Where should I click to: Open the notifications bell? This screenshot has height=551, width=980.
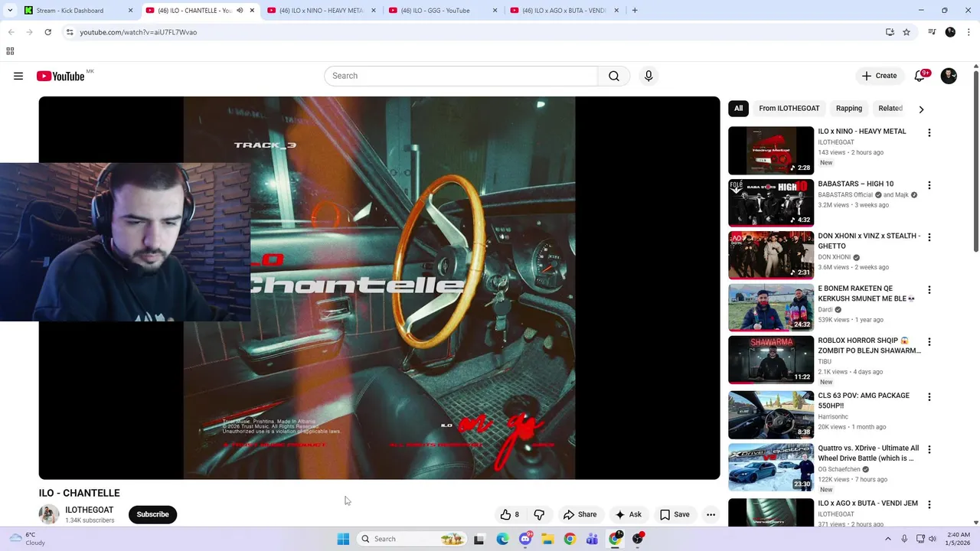920,76
